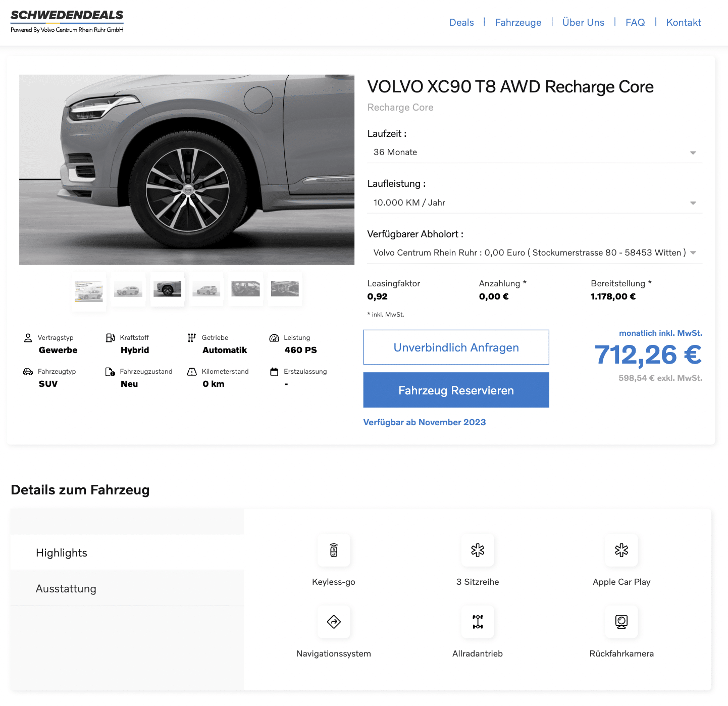Open the Fahrzeuge menu item

point(518,22)
